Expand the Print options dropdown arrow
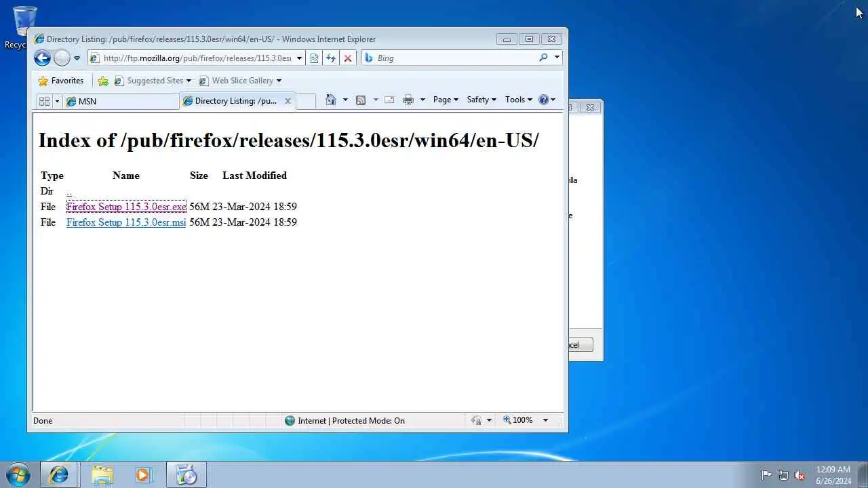The image size is (868, 488). [422, 100]
